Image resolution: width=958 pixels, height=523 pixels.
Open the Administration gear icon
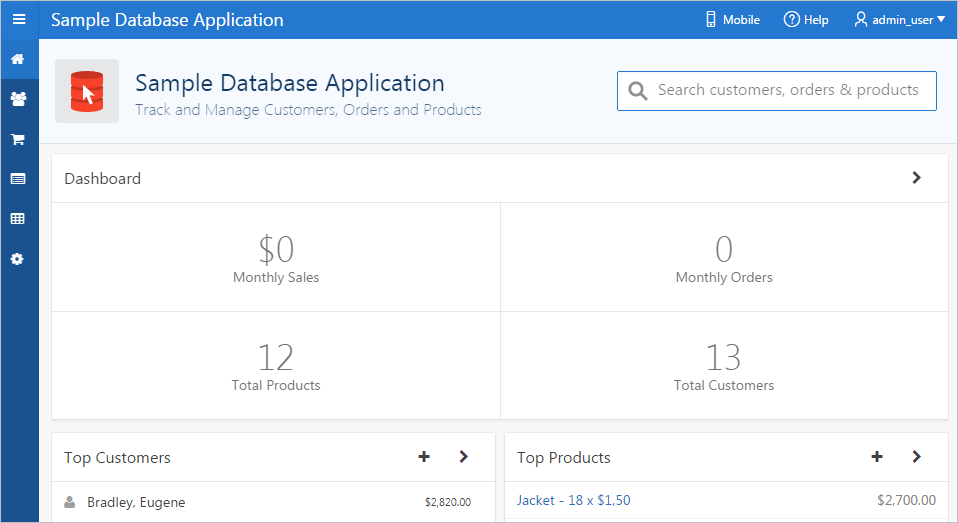[18, 259]
